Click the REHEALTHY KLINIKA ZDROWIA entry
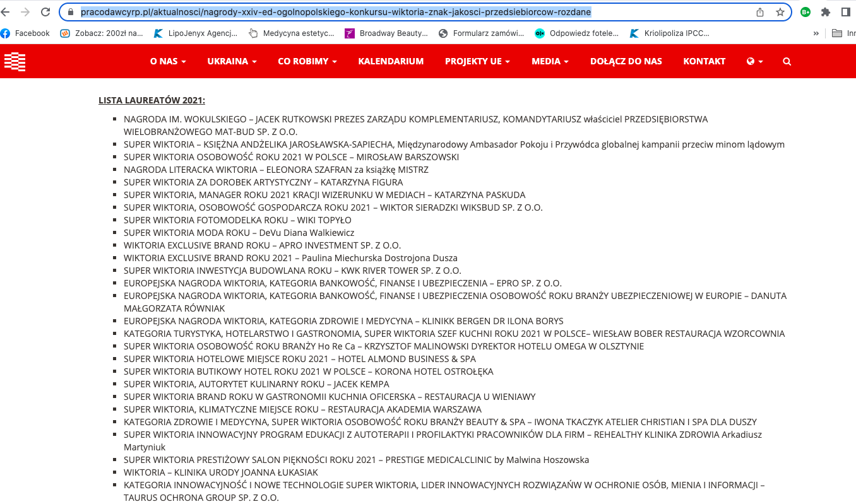This screenshot has height=504, width=856. [x=443, y=441]
